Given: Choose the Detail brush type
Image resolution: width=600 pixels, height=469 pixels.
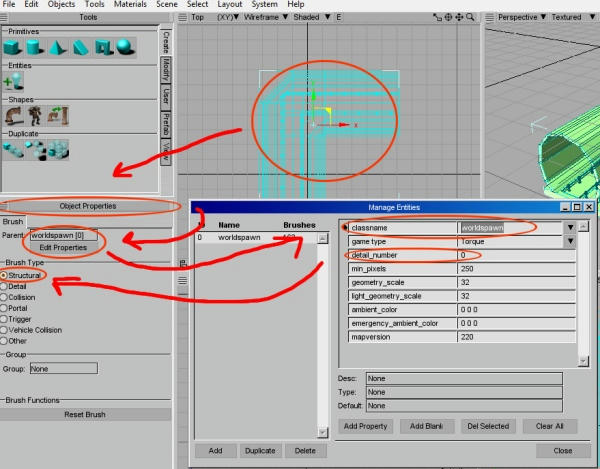Looking at the screenshot, I should pos(6,285).
